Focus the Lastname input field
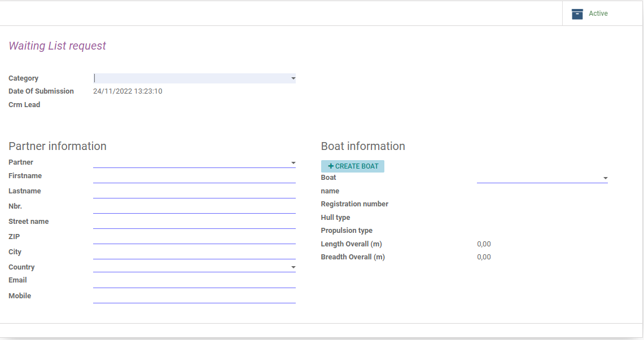Viewport: 644px width, 340px height. [194, 193]
